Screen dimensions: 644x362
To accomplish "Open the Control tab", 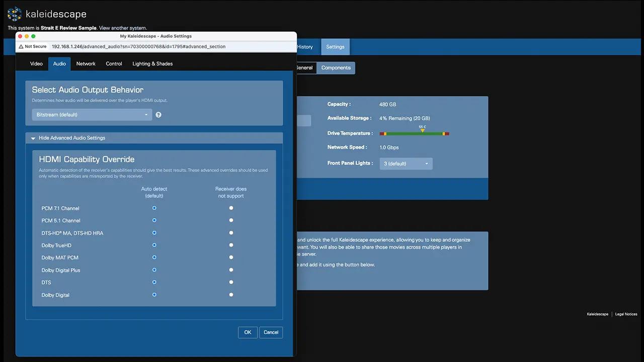I will (x=114, y=64).
